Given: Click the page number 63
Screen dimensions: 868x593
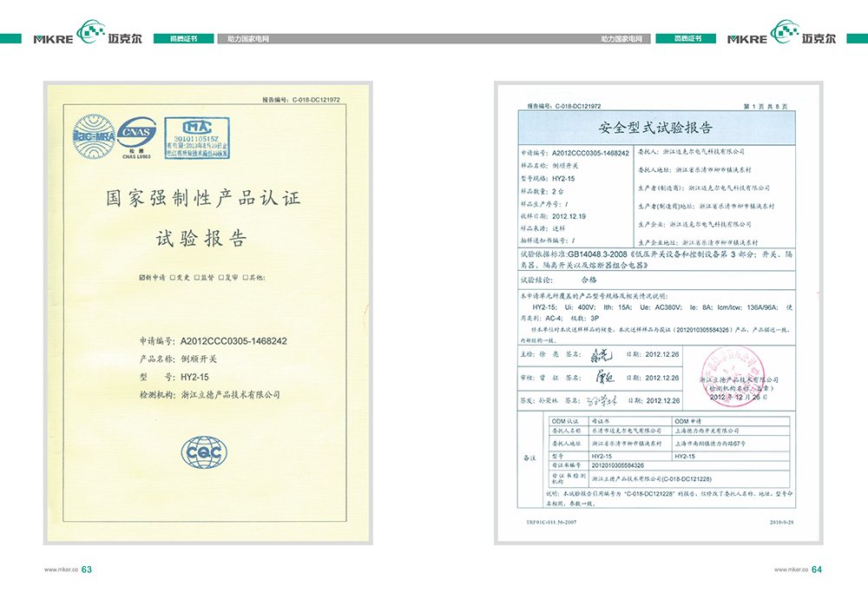Looking at the screenshot, I should pos(87,570).
